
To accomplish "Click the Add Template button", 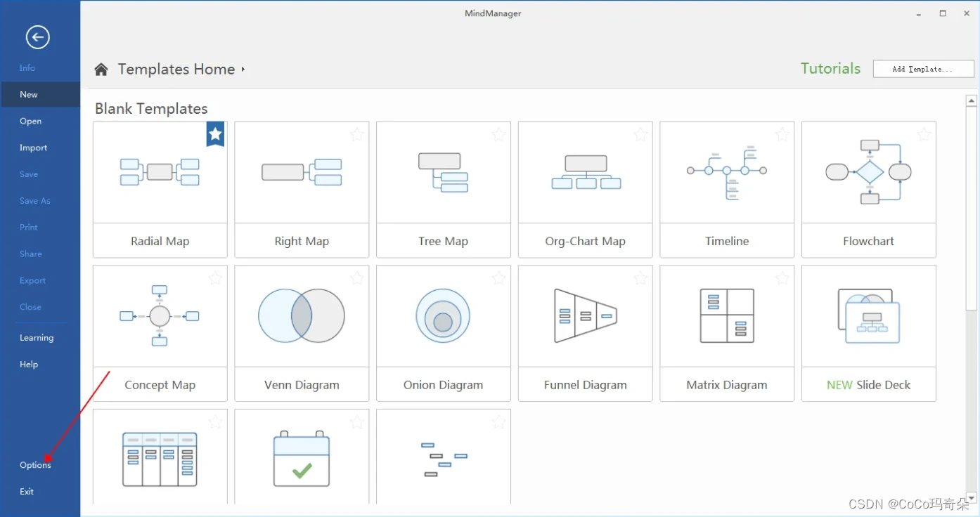I will pos(923,69).
